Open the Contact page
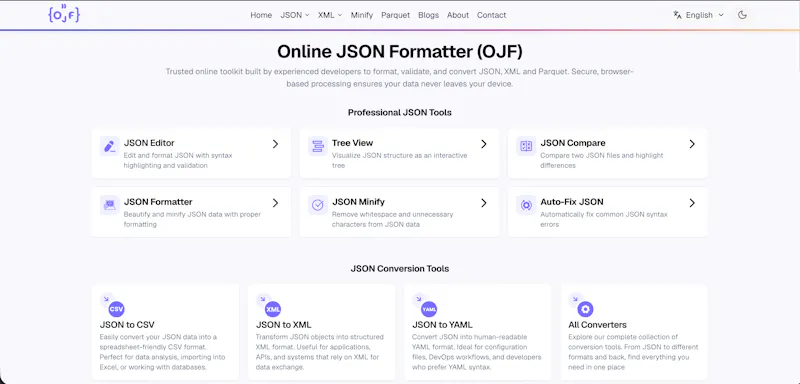 tap(491, 15)
